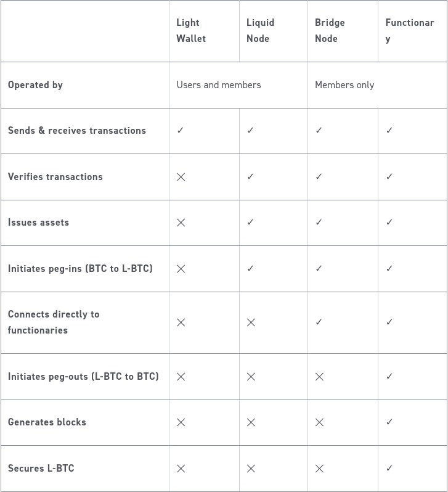Screen dimensions: 448x492
Task: Click the 'Users and members' cell
Action: (219, 85)
